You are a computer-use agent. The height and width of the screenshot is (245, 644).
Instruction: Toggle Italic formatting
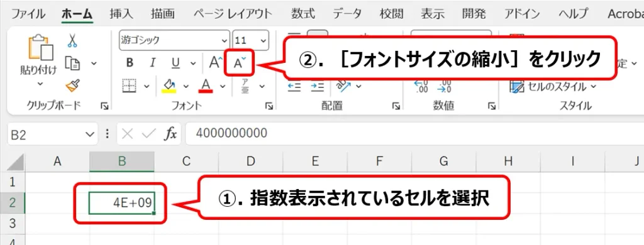tap(153, 63)
